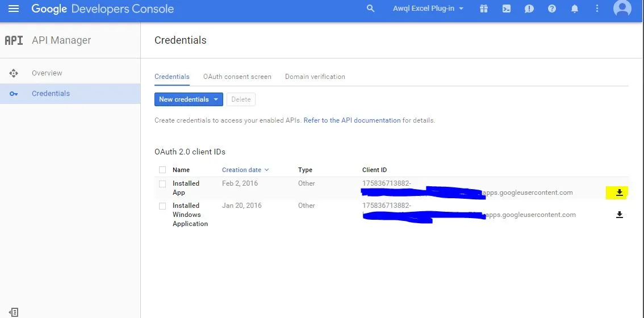Sort by Creation date column
The image size is (644, 318).
pyautogui.click(x=245, y=170)
